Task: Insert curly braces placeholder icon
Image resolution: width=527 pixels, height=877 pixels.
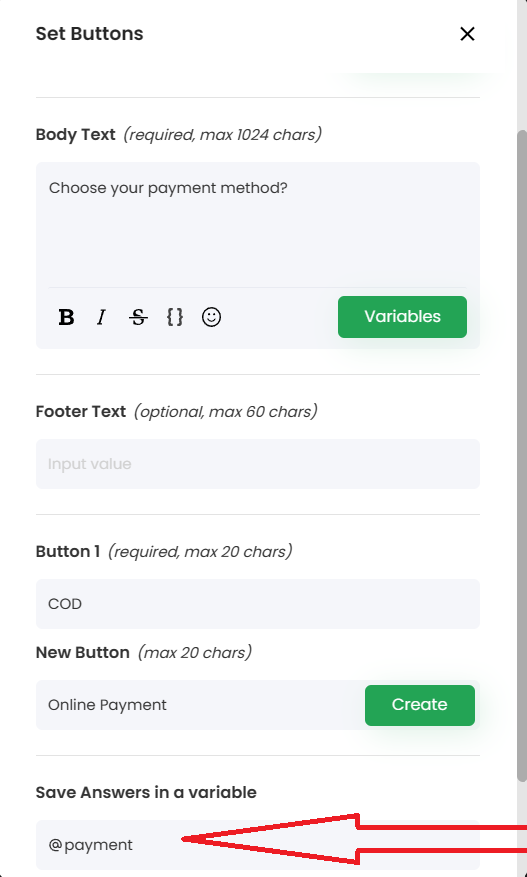Action: pyautogui.click(x=175, y=317)
